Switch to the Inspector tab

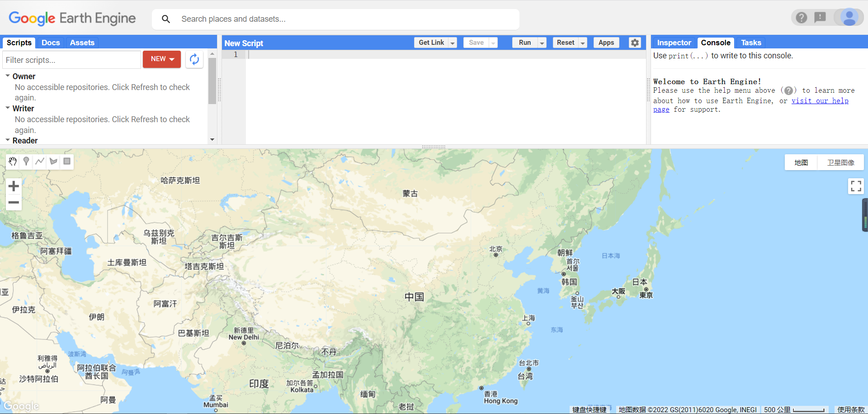tap(673, 42)
